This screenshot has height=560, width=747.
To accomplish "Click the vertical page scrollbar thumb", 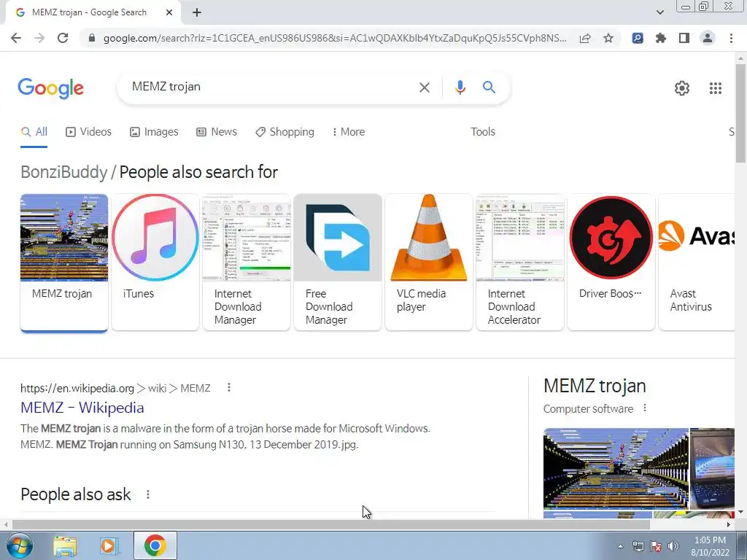I will pos(741,112).
